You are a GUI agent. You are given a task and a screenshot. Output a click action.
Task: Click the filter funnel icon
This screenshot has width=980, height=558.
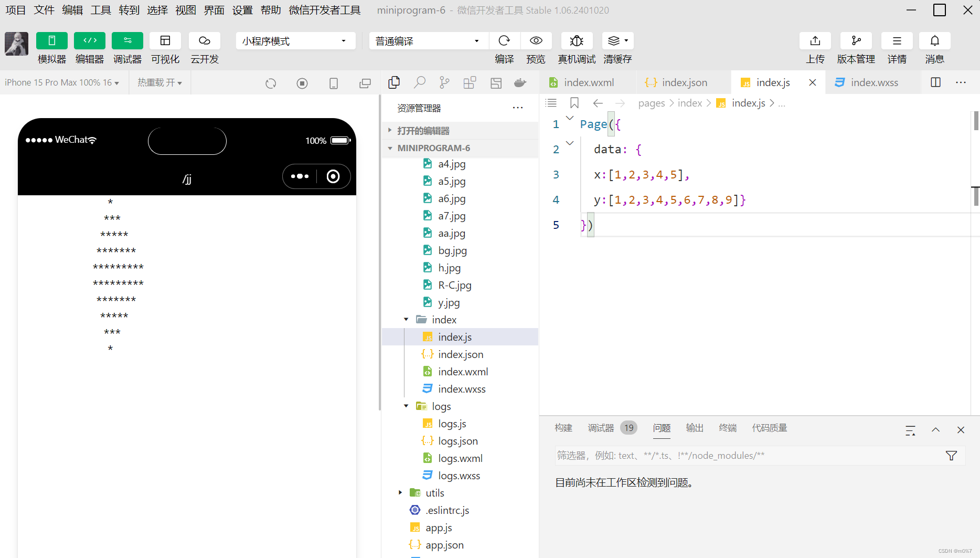pos(951,456)
